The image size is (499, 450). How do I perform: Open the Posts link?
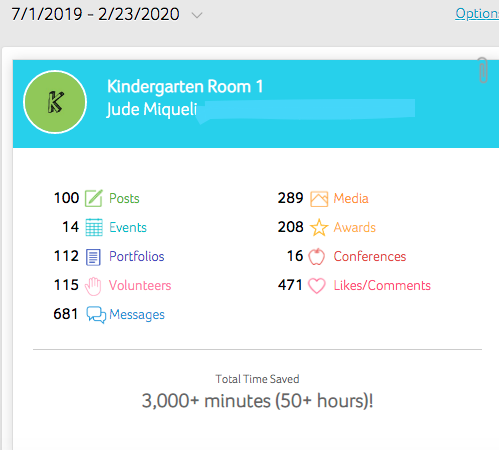click(124, 199)
